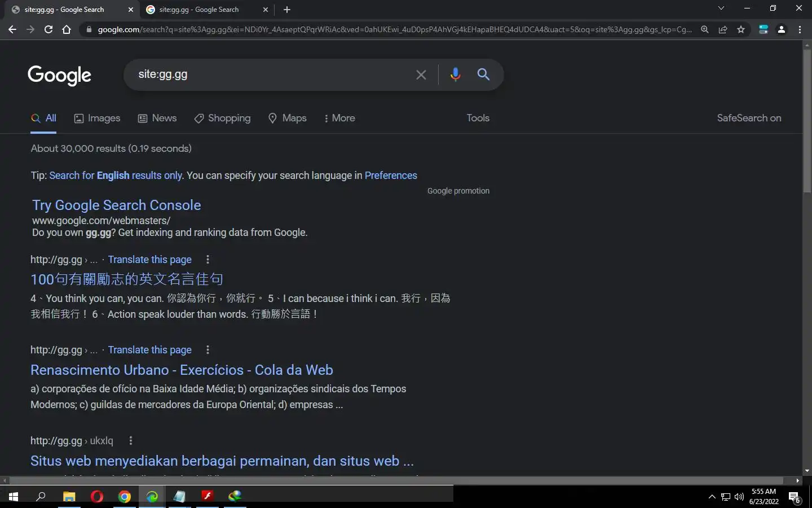812x508 pixels.
Task: Click Search for English results only link
Action: tap(116, 176)
